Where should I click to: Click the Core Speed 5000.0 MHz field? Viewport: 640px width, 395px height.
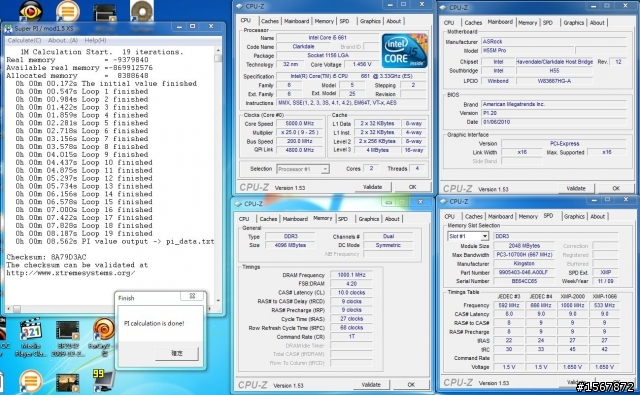(x=300, y=123)
